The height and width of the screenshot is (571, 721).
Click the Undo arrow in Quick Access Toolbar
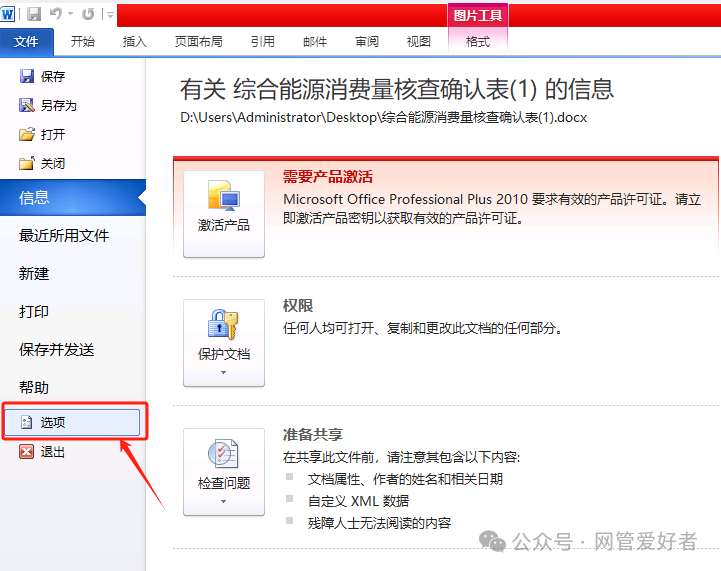coord(56,14)
